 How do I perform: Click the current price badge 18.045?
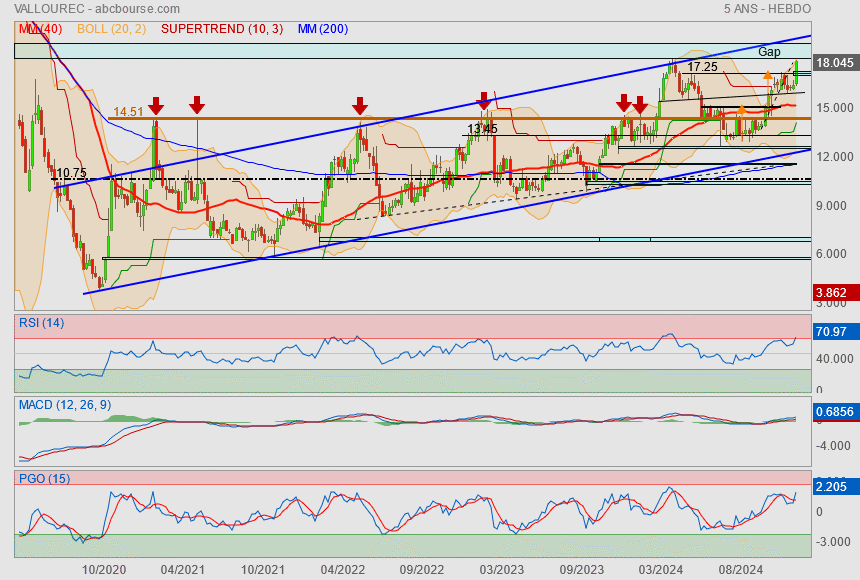[835, 63]
